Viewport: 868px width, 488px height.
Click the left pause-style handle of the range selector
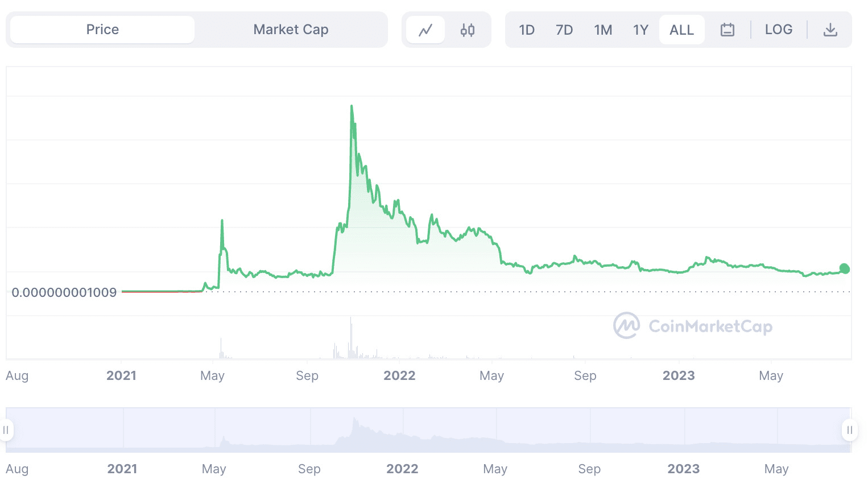[x=6, y=430]
